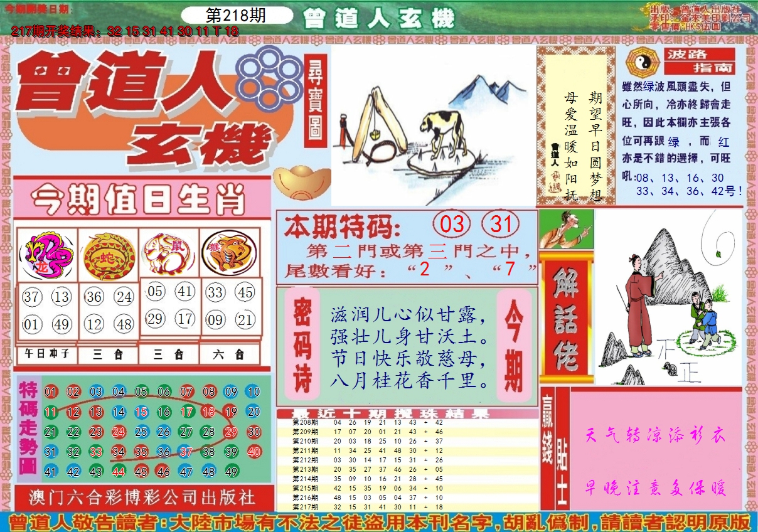Viewport: 758px width, 532px height.
Task: Click ball 29 in the 特碼走勢圖 chart
Action: pos(231,432)
